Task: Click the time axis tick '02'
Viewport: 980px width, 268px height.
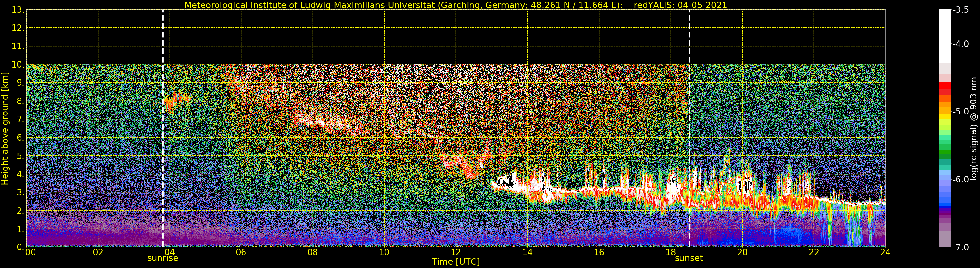Action: (x=98, y=252)
